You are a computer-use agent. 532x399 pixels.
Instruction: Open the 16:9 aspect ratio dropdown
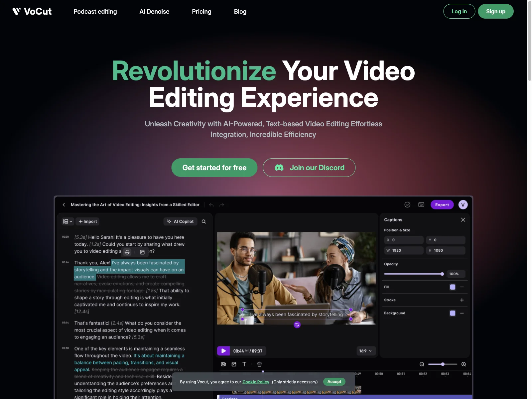[x=365, y=351]
